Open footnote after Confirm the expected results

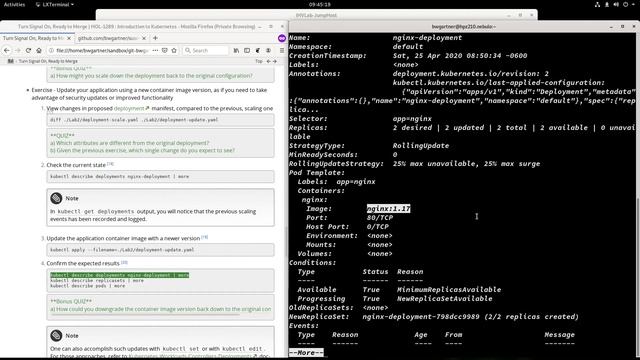pos(124,262)
